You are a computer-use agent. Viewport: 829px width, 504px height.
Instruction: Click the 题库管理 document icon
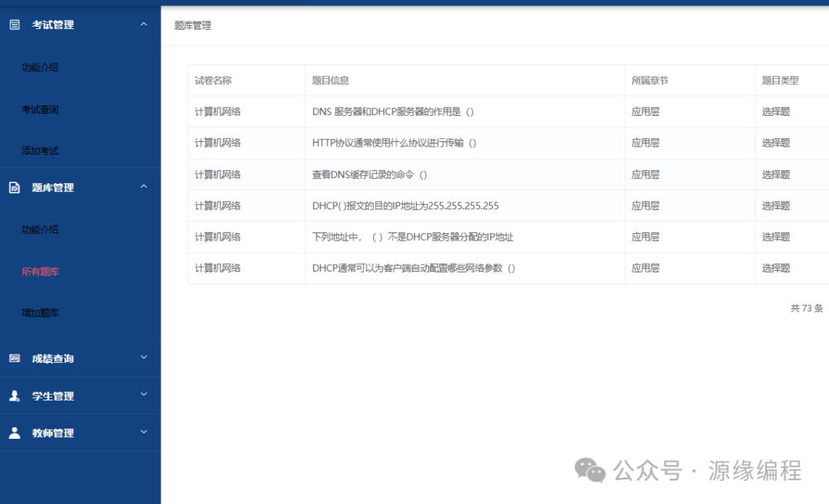pyautogui.click(x=15, y=187)
